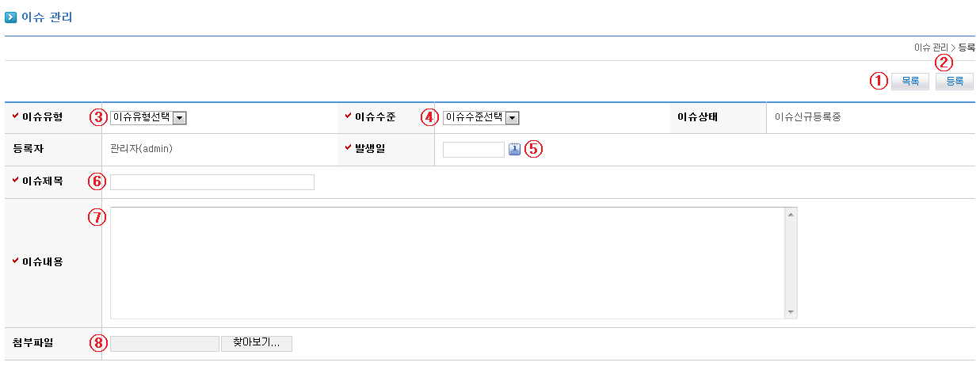
Task: Focus the 이슈내용 text area
Action: click(x=447, y=262)
